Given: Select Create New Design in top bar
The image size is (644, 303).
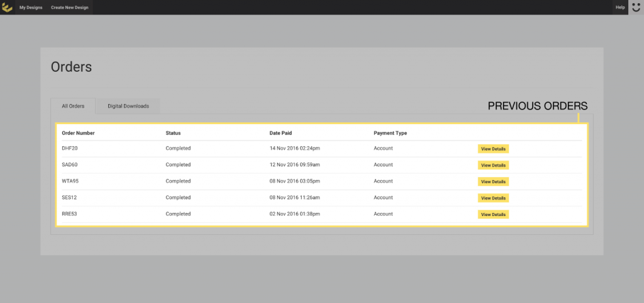Looking at the screenshot, I should 71,8.
